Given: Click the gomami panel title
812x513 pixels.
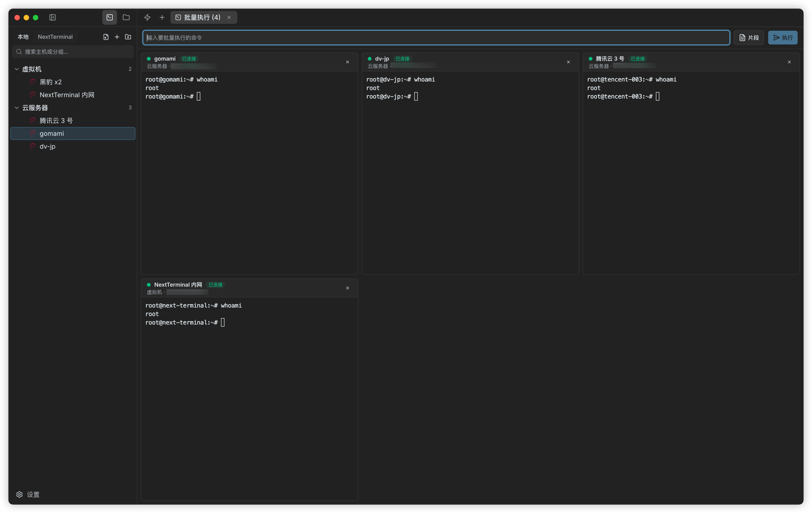Looking at the screenshot, I should click(x=165, y=59).
